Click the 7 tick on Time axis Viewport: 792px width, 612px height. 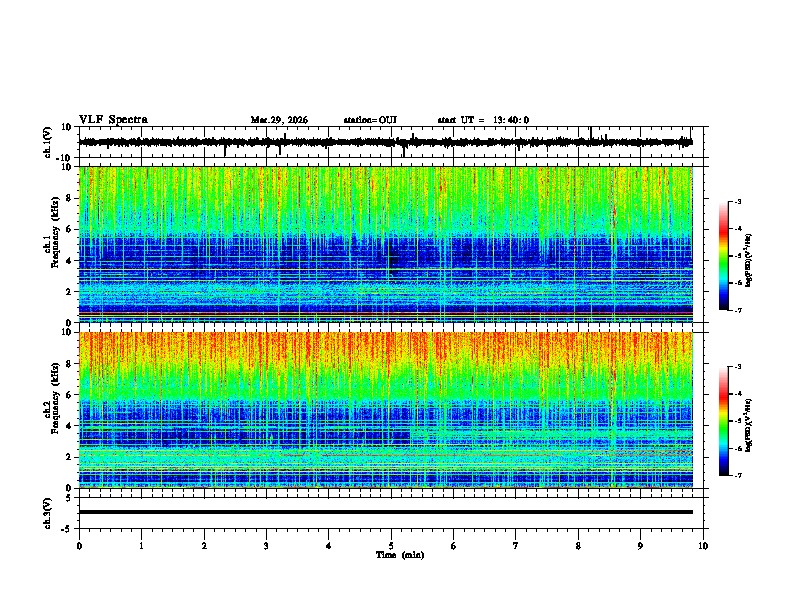tap(516, 546)
